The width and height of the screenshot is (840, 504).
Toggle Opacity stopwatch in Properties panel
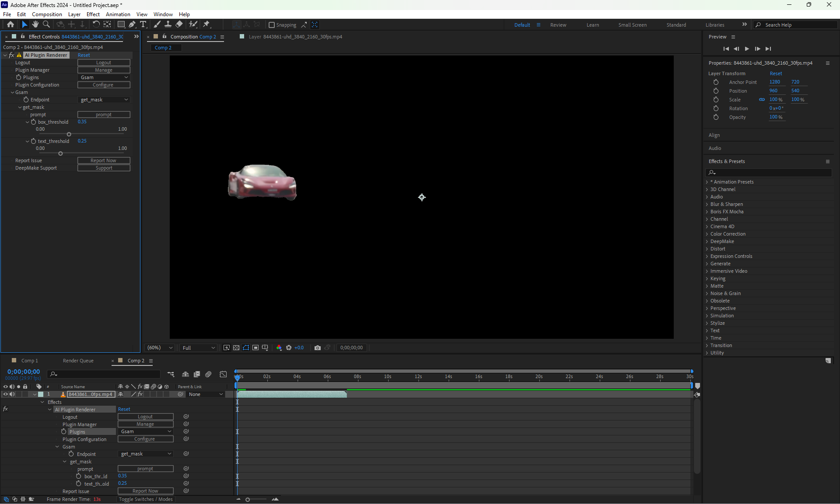coord(716,117)
